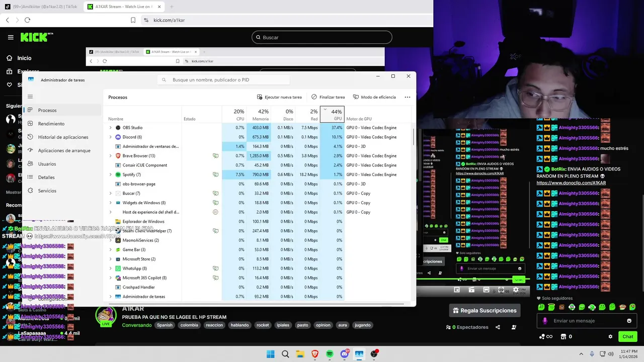Expand the Discord (6) process group
The width and height of the screenshot is (644, 362).
[x=111, y=137]
